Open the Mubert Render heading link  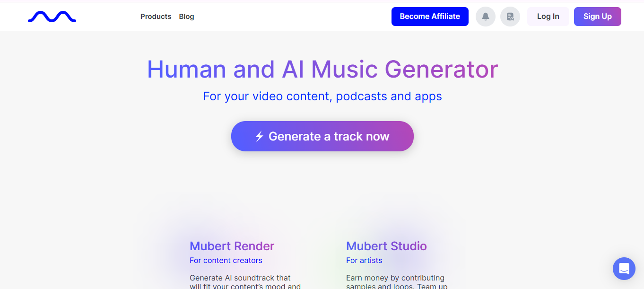(x=232, y=246)
